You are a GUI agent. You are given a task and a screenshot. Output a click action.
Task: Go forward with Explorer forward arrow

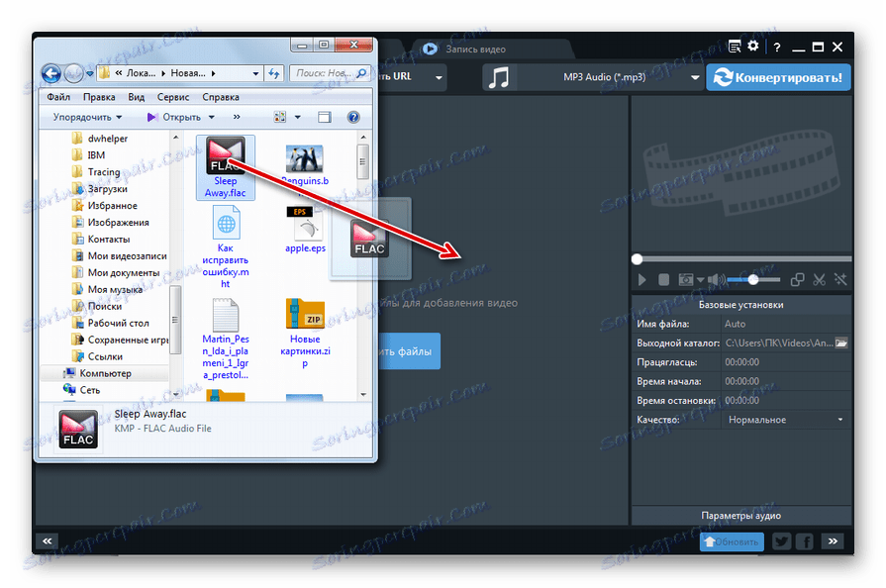(73, 73)
